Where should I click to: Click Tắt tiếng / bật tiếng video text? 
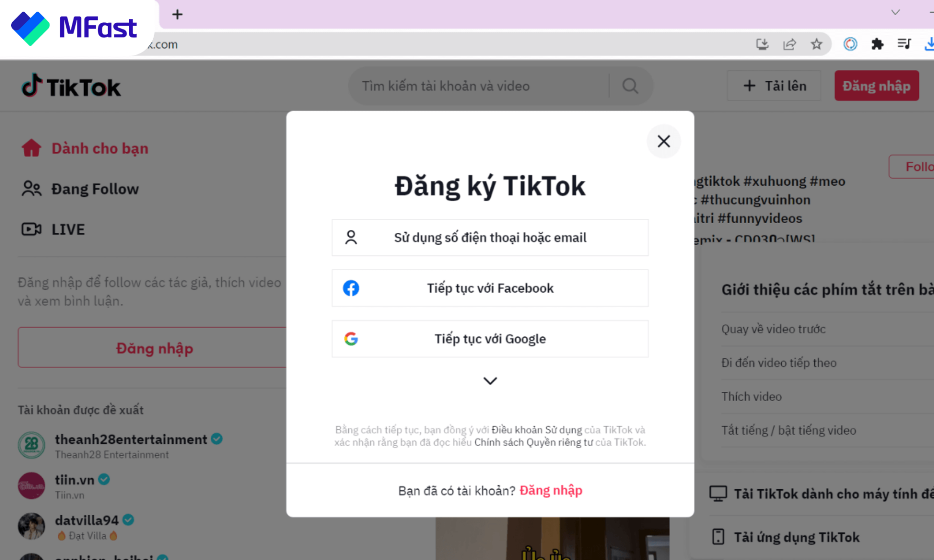789,430
